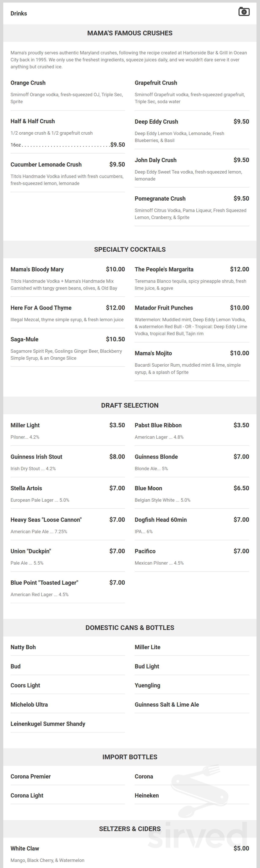Select the Deep Eddy Crush listing
Screen dimensions: 260x868
tap(156, 121)
